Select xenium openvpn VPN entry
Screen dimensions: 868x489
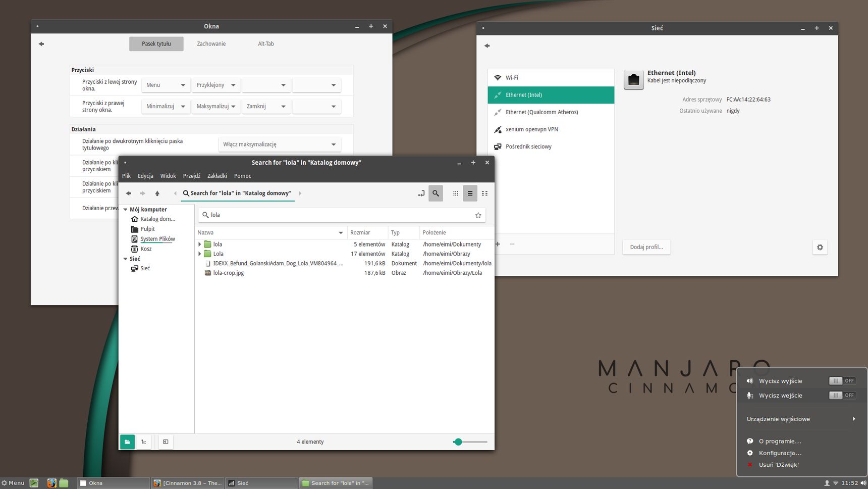(x=551, y=129)
